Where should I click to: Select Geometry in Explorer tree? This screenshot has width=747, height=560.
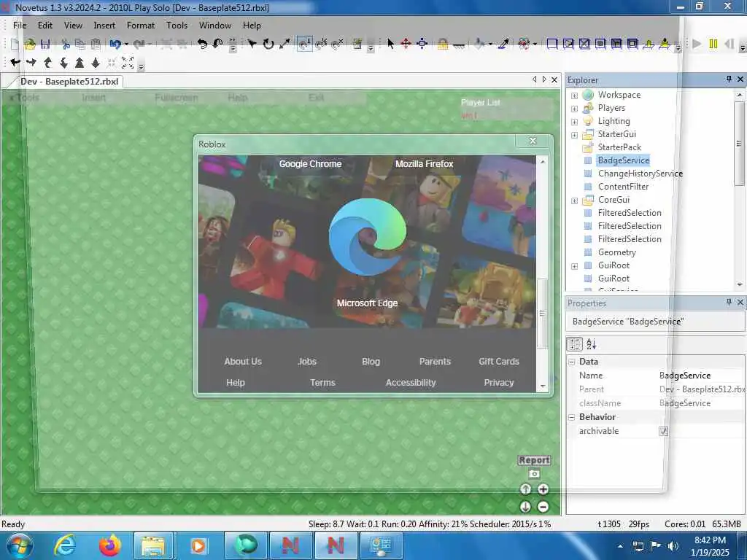click(617, 252)
